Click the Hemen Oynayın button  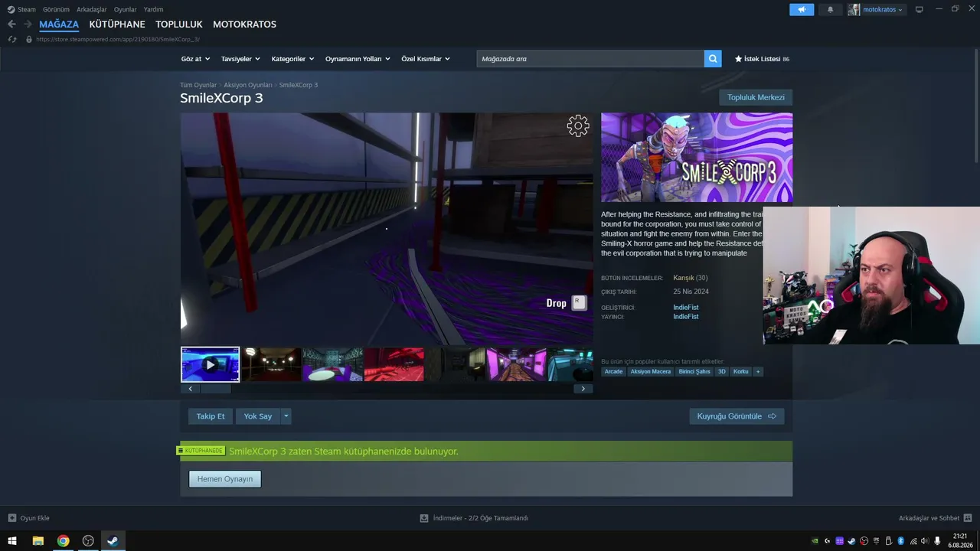point(225,479)
